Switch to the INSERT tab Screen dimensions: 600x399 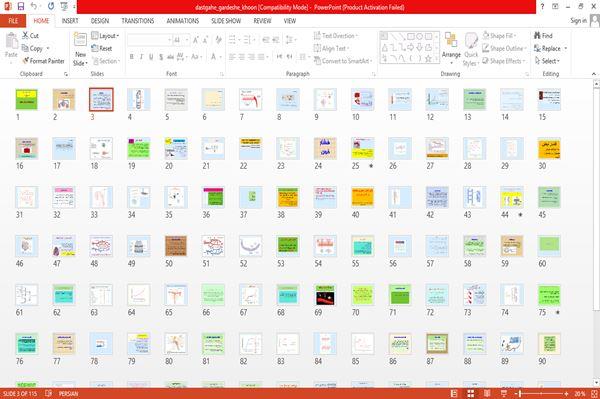[x=70, y=21]
